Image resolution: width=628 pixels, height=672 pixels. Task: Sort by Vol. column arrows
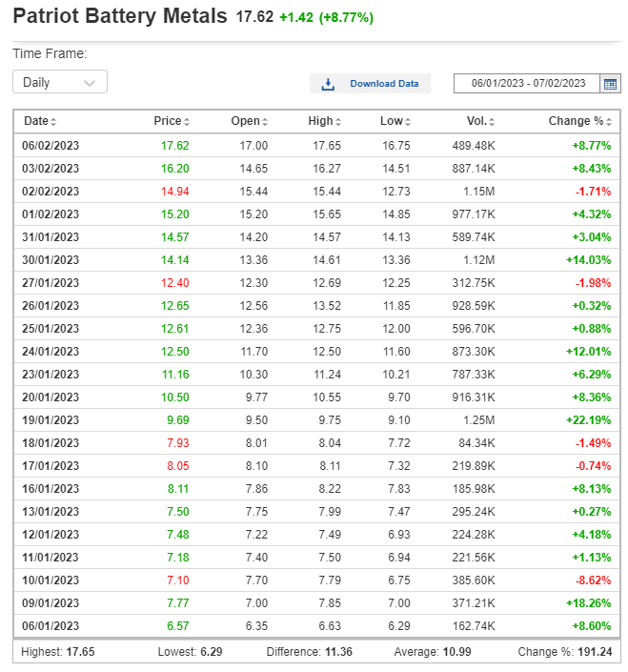point(492,122)
